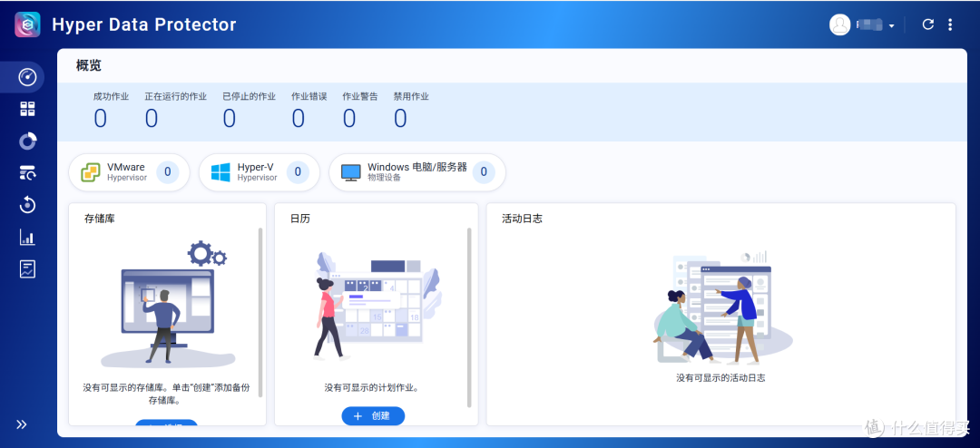Expand the sidebar with double-chevron
980x448 pixels.
pyautogui.click(x=22, y=424)
